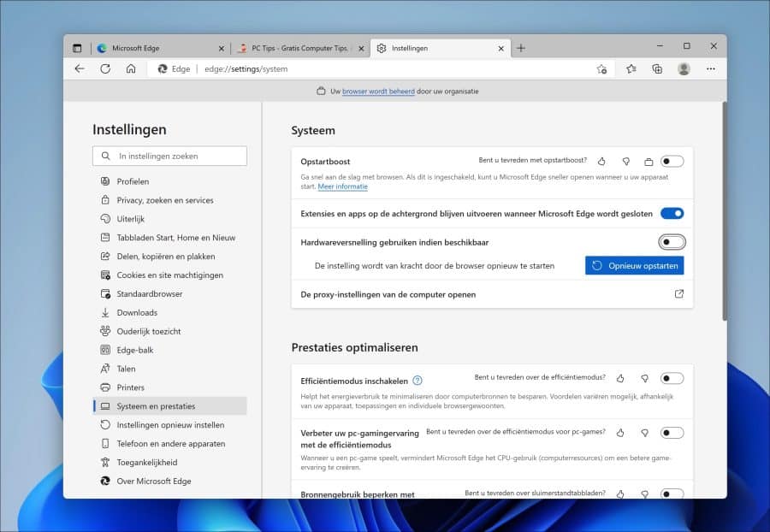Open Ouderlijk toezicht section
The height and width of the screenshot is (532, 770).
170,331
